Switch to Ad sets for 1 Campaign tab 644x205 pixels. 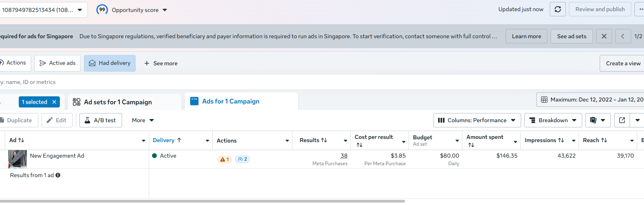pyautogui.click(x=118, y=102)
